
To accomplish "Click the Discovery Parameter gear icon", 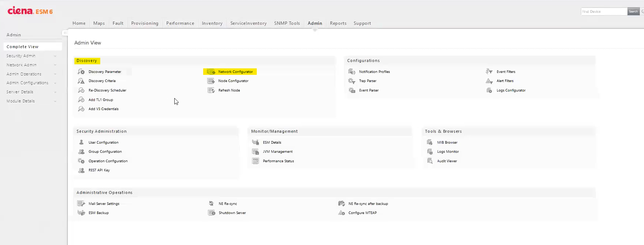I will tap(81, 71).
